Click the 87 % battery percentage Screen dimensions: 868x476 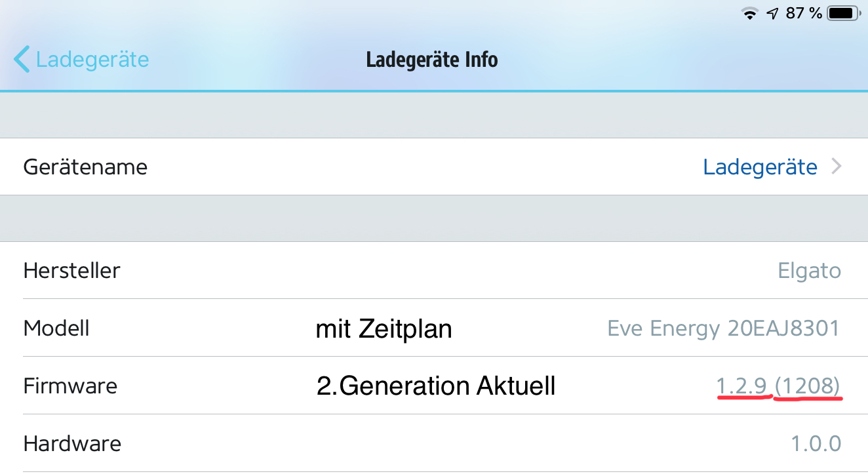point(803,13)
